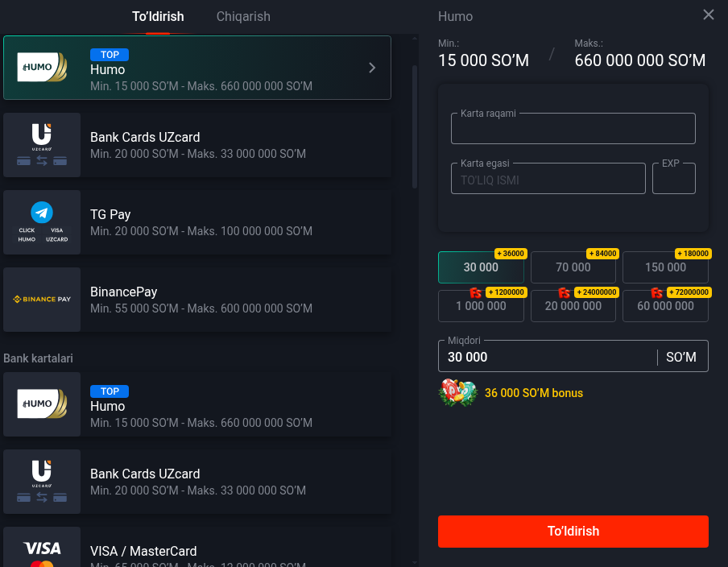
Task: Switch to the To'ldirish tab
Action: tap(158, 17)
